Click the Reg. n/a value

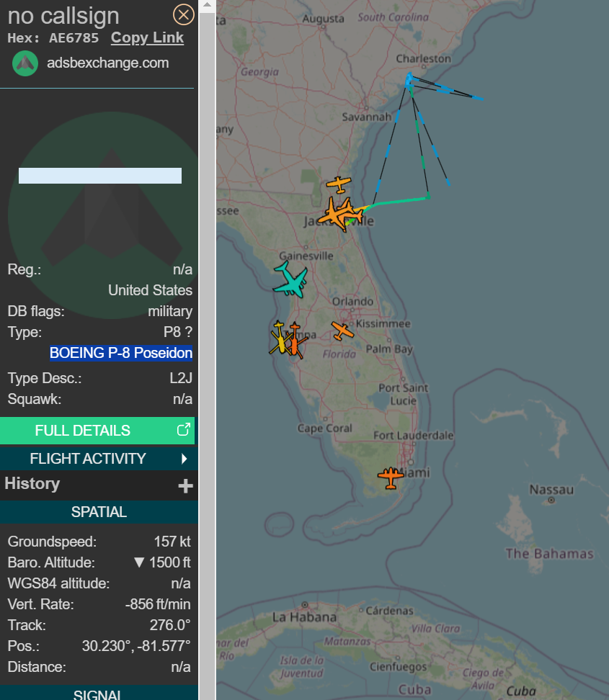pos(183,269)
